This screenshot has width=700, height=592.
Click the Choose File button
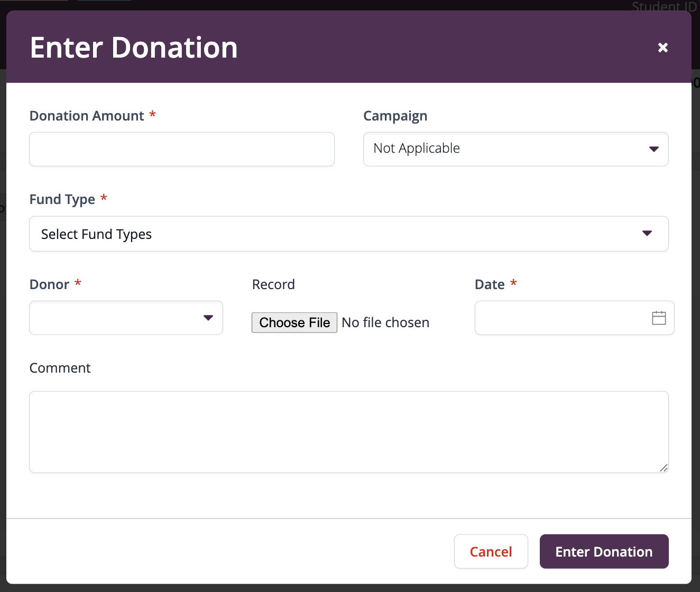pos(294,322)
